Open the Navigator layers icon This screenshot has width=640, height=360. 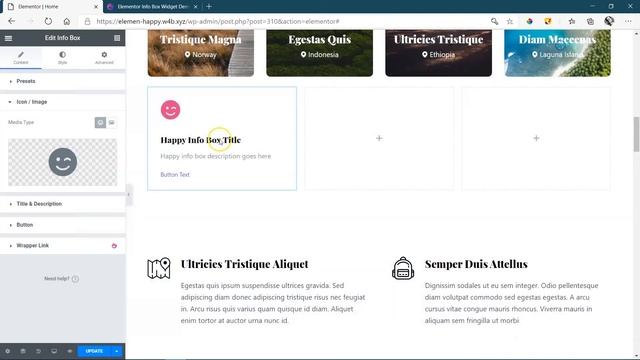tap(23, 351)
